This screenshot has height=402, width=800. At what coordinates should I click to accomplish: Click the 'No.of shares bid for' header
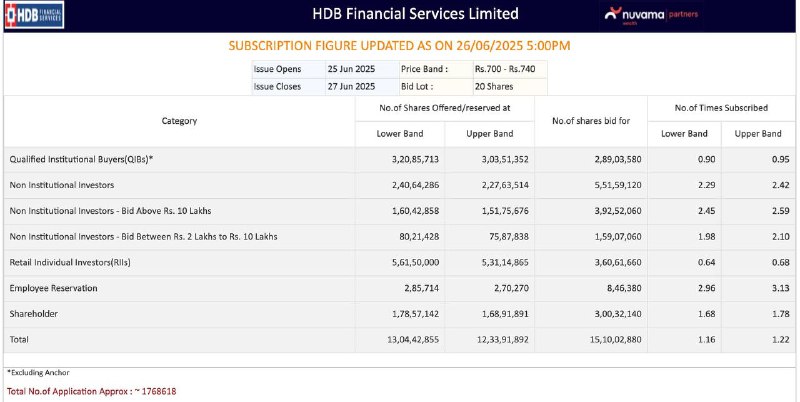point(591,121)
